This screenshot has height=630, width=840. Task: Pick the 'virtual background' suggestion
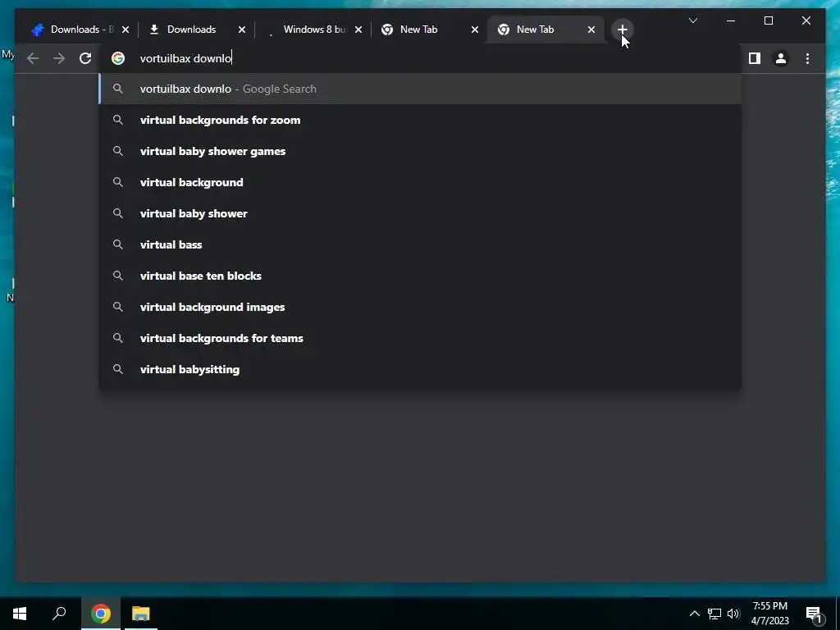coord(421,182)
